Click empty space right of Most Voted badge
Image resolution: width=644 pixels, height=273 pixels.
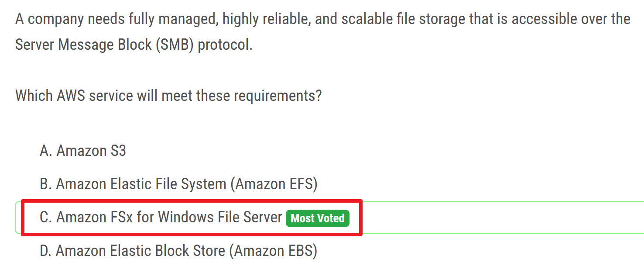(480, 218)
